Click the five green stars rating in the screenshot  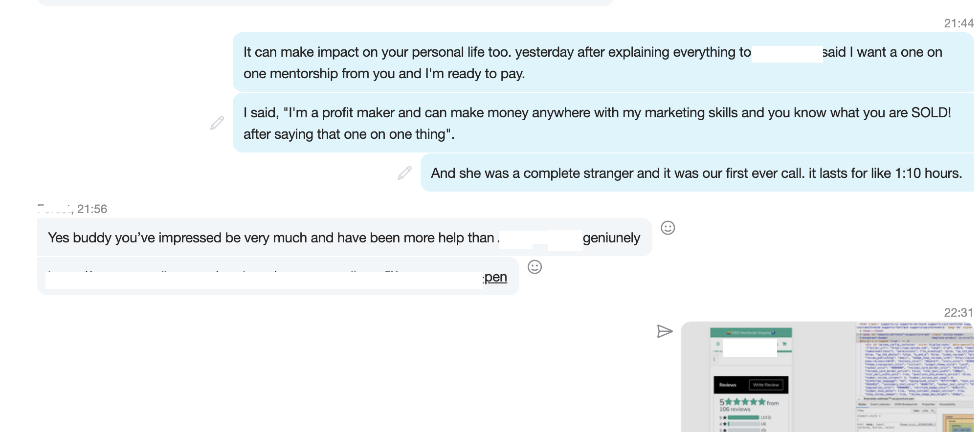745,402
